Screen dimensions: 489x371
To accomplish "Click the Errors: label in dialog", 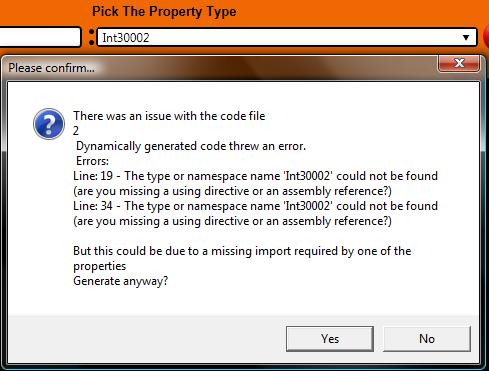I will (x=92, y=161).
